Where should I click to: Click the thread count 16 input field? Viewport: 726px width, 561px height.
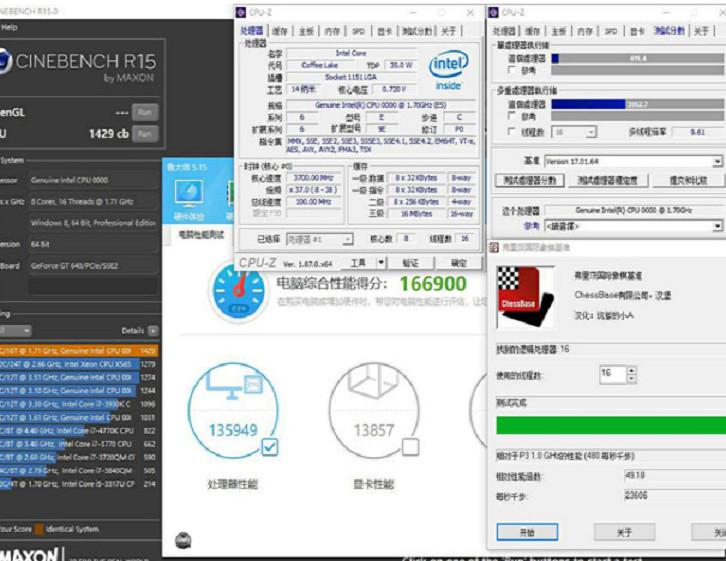[x=613, y=374]
